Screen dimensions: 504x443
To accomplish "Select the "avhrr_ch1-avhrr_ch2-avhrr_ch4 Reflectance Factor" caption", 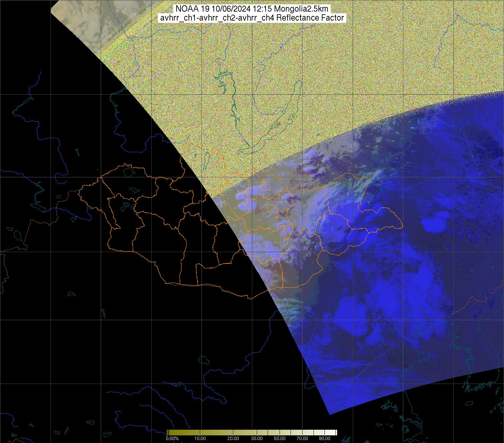I will coord(252,18).
